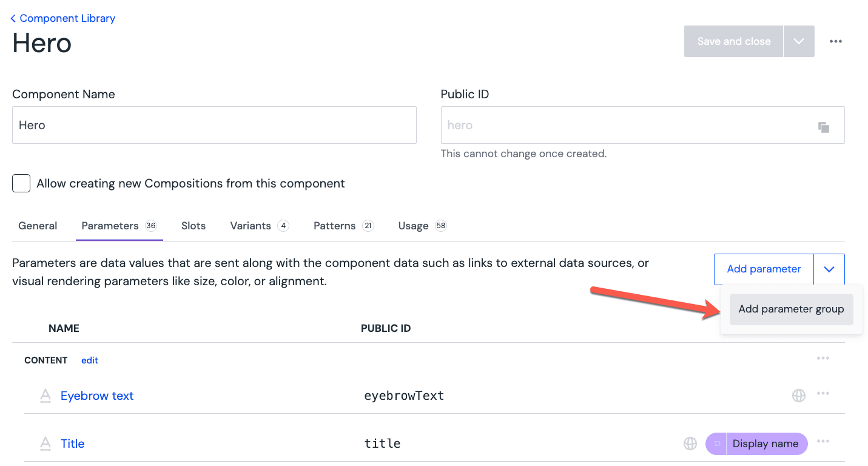868x466 pixels.
Task: Click the Title row localization globe icon
Action: [690, 444]
